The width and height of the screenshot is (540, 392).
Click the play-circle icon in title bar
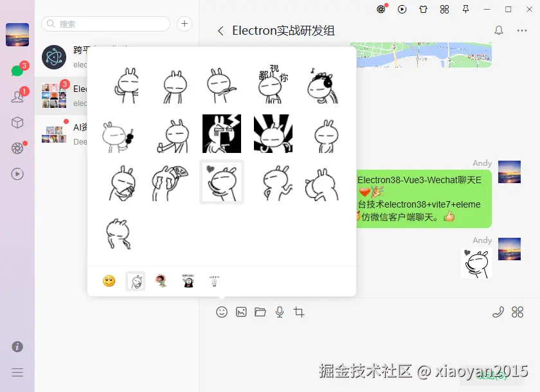(402, 9)
